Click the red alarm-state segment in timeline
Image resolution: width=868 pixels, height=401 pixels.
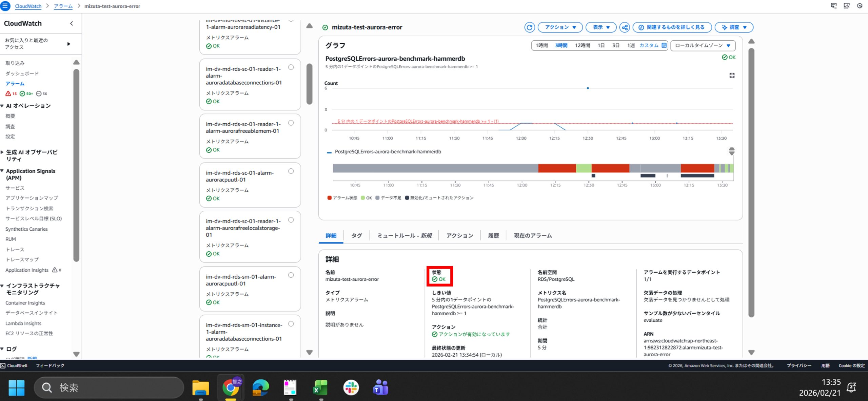click(557, 168)
